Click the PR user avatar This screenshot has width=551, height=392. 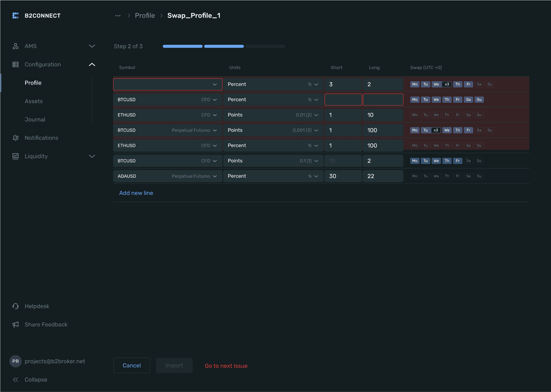(x=15, y=361)
